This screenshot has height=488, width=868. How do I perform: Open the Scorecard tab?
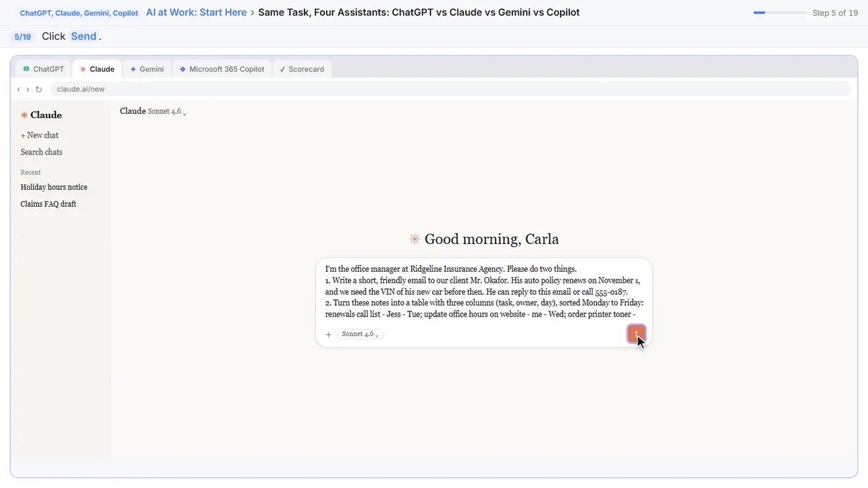(302, 69)
